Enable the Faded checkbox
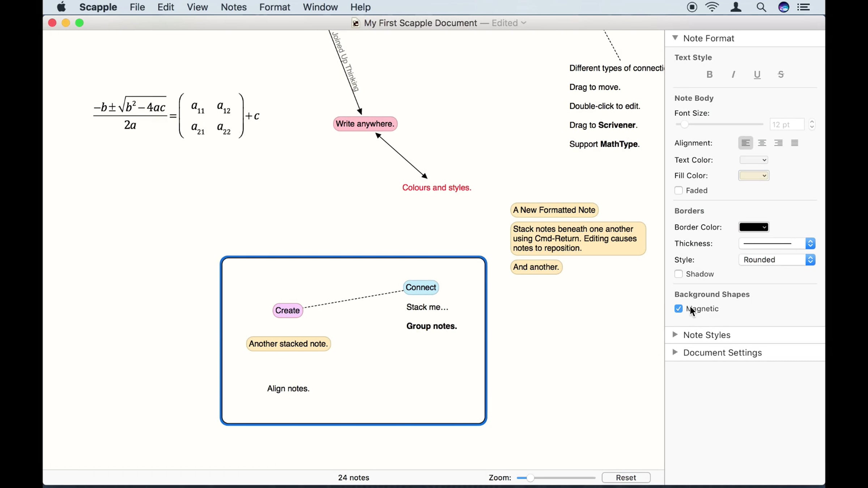 click(678, 191)
